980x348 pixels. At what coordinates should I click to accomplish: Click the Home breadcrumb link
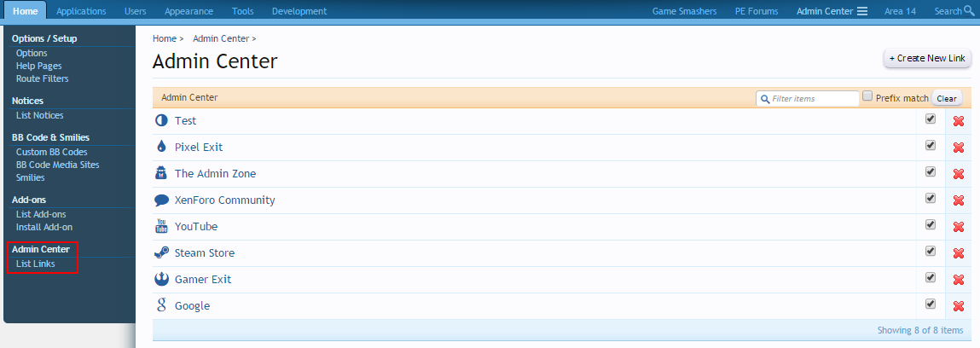coord(165,38)
